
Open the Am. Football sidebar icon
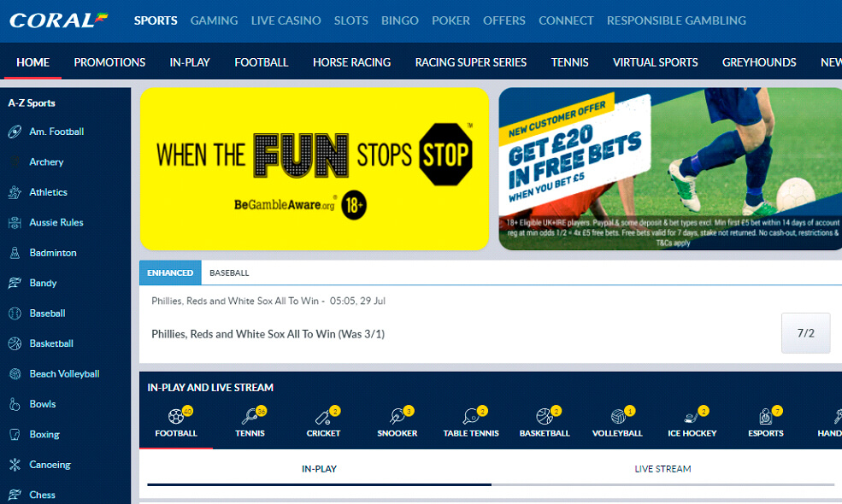pos(15,132)
